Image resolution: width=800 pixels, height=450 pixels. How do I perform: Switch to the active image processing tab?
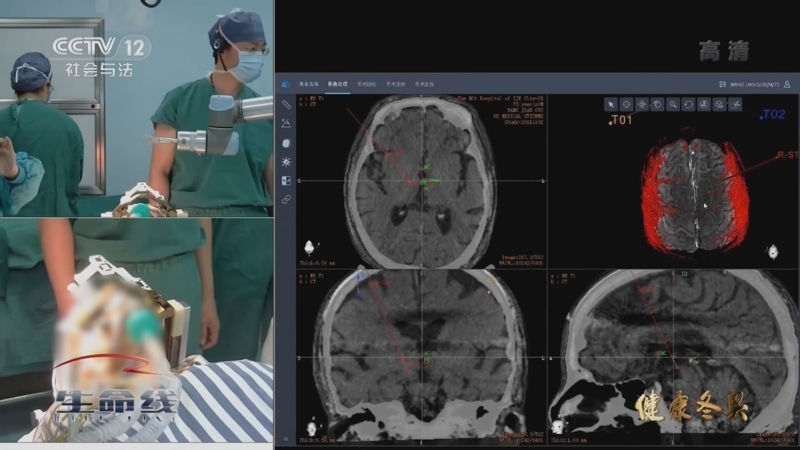pyautogui.click(x=337, y=84)
